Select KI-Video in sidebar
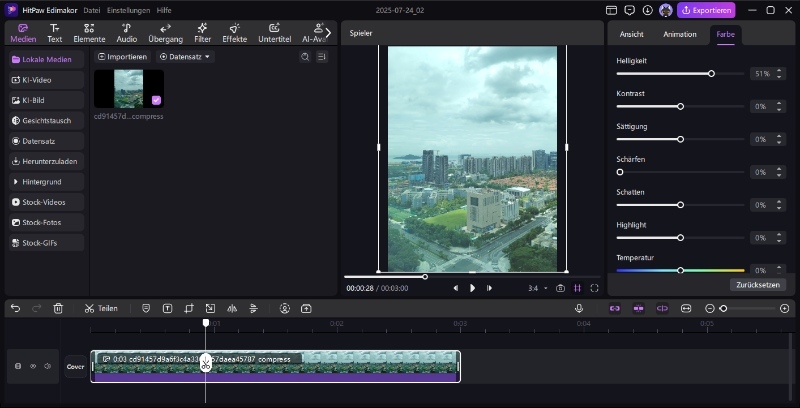Viewport: 800px width, 408px height. point(46,80)
